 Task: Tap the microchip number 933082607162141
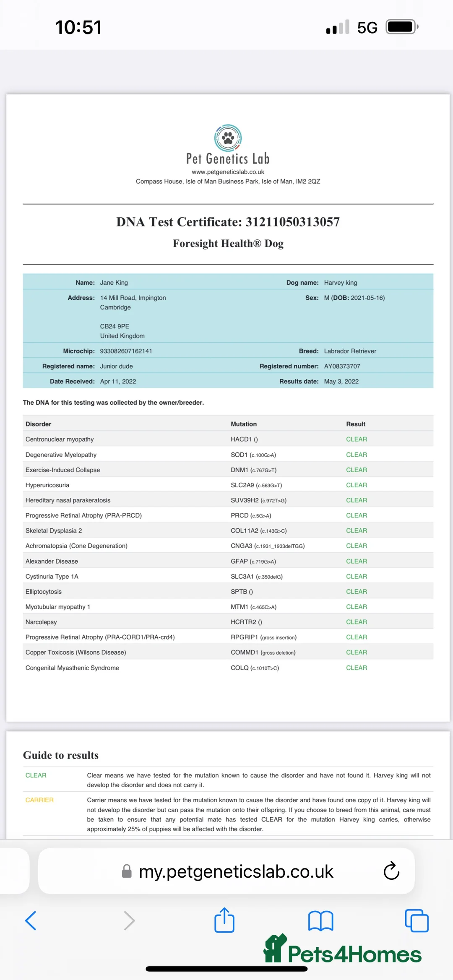(x=126, y=351)
